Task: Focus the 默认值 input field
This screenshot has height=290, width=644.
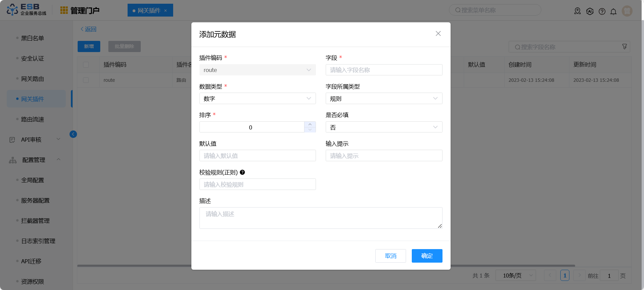Action: coord(258,155)
